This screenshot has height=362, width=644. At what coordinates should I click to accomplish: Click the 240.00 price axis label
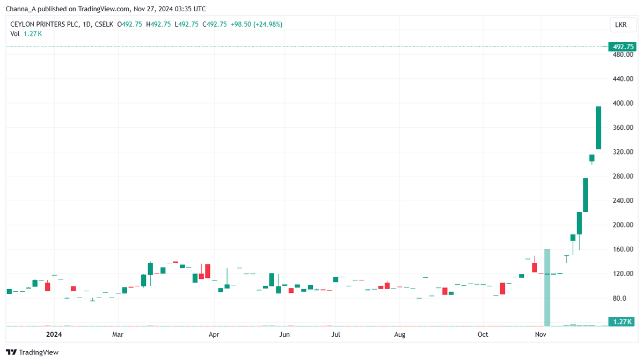pyautogui.click(x=623, y=201)
